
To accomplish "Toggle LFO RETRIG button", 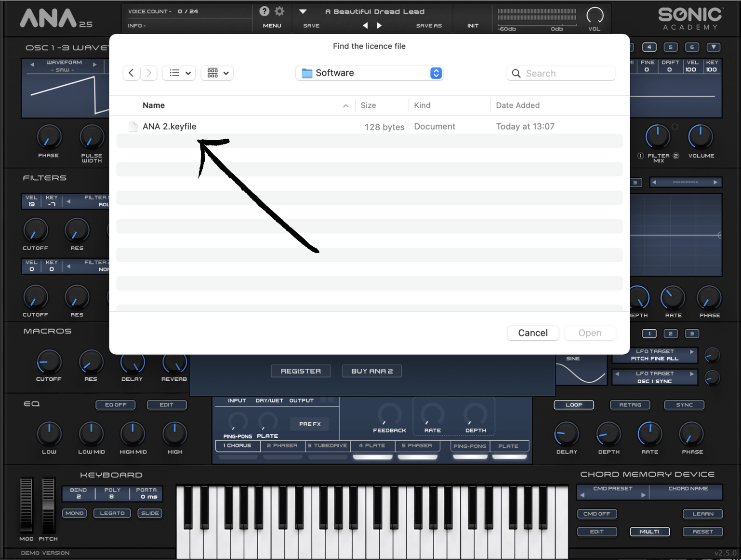I will (630, 405).
